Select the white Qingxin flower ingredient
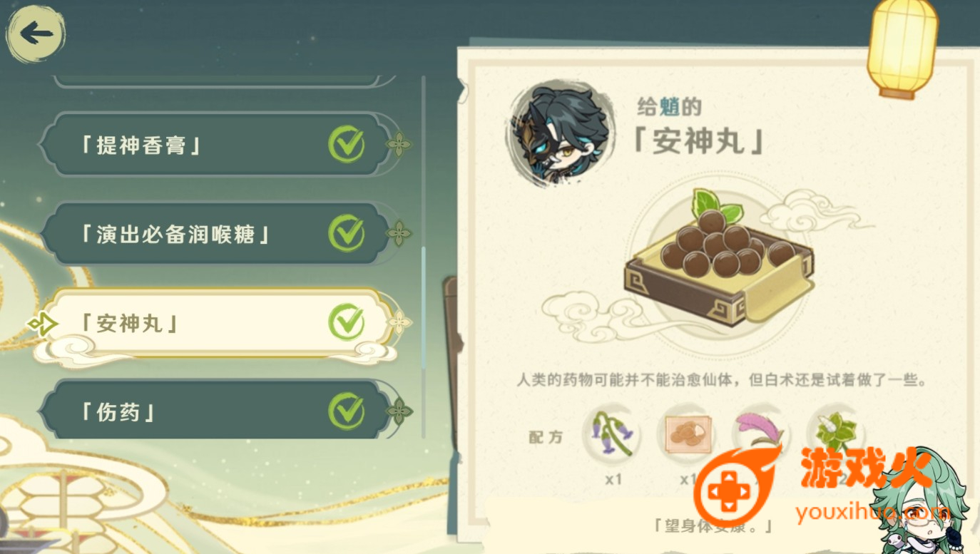980x554 pixels. pos(834,432)
